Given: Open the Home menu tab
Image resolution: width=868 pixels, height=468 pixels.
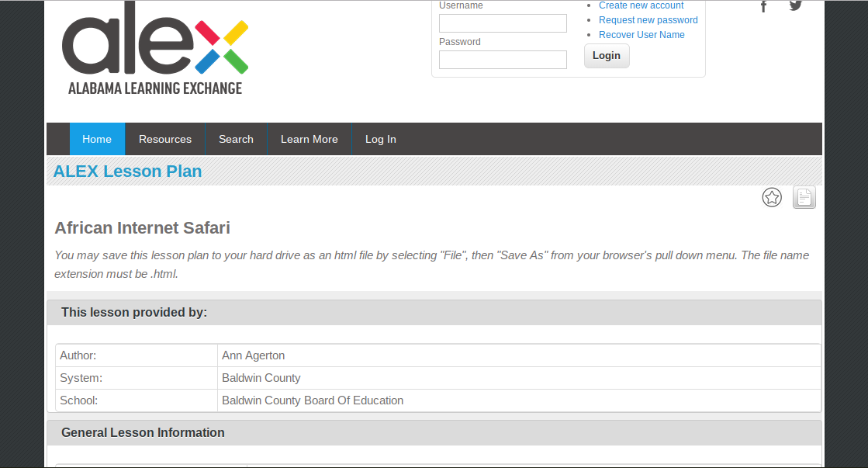Looking at the screenshot, I should (x=97, y=140).
